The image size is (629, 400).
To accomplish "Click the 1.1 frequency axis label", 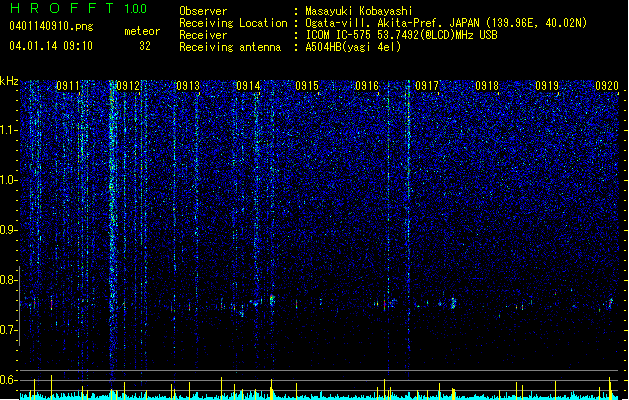I will tap(9, 130).
